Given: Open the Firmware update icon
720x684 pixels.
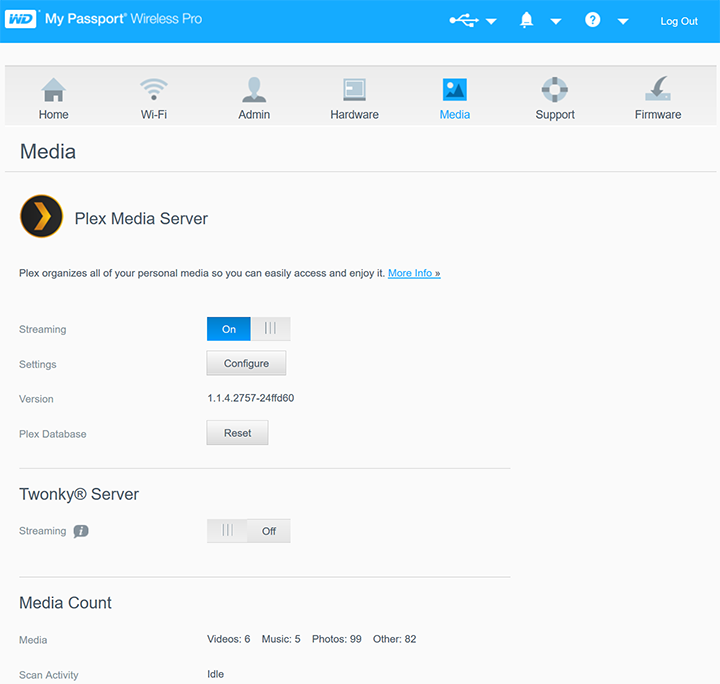Looking at the screenshot, I should [x=657, y=90].
